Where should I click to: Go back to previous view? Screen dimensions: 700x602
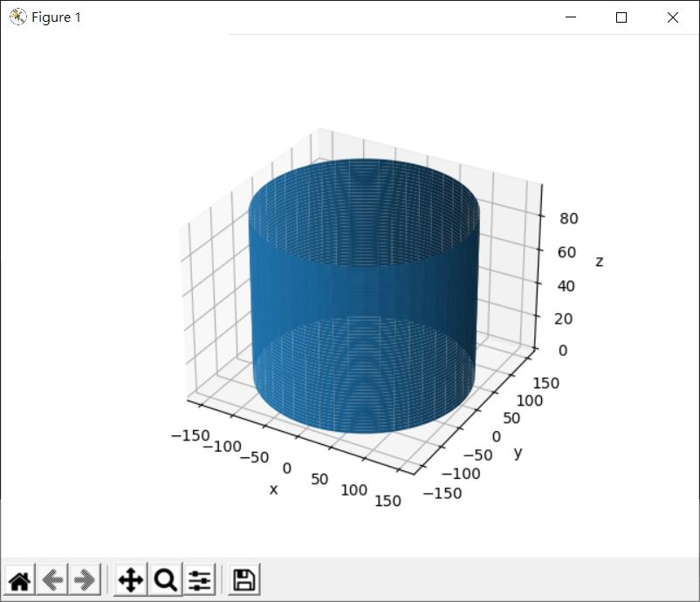click(52, 579)
